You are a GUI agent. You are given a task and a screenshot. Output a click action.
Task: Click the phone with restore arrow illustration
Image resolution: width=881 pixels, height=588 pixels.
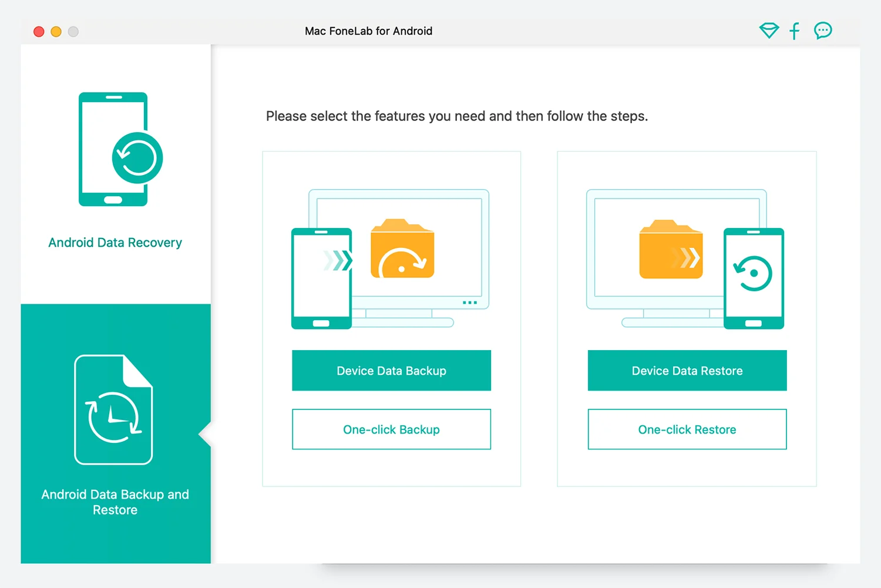754,278
